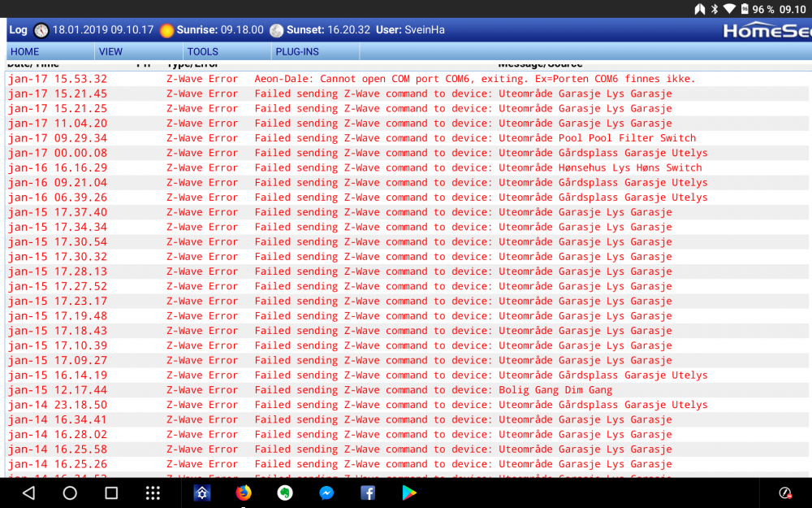Launch Firefox from the navigation bar

coord(244,493)
